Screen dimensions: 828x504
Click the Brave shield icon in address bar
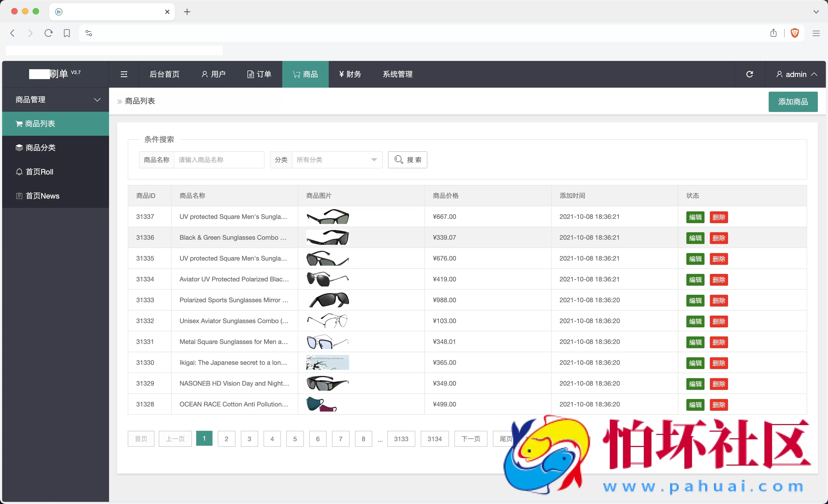pyautogui.click(x=795, y=33)
